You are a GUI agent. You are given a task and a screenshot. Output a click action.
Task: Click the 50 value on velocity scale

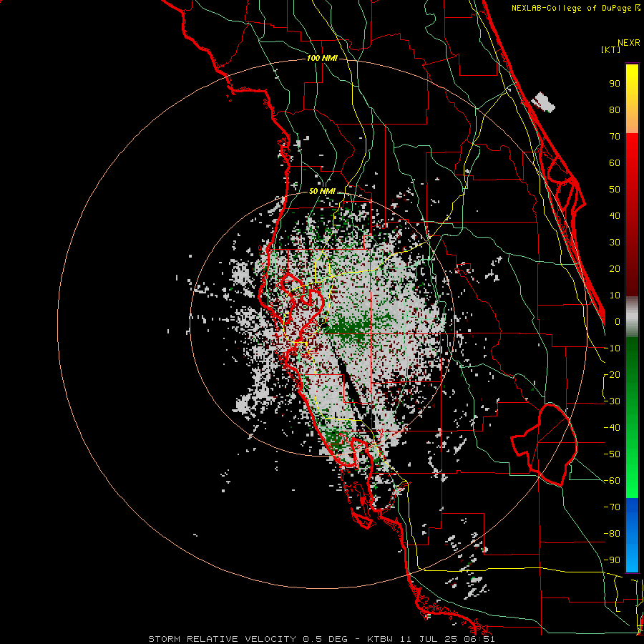point(615,190)
